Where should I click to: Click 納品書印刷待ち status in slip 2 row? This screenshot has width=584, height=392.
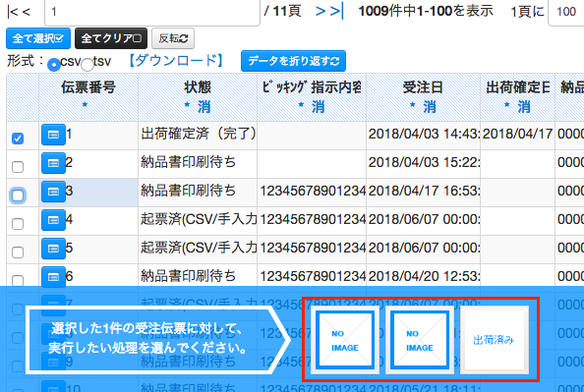198,163
